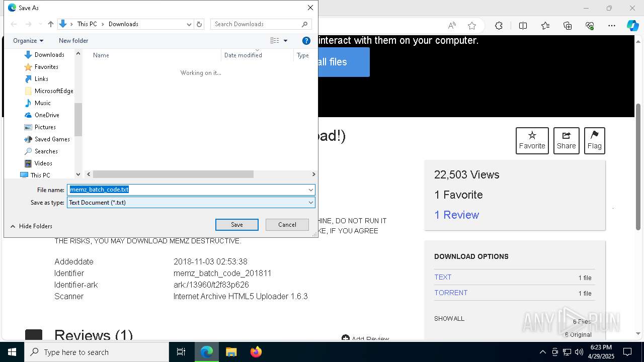
Task: Toggle Edge Split screen icon
Action: [x=523, y=26]
